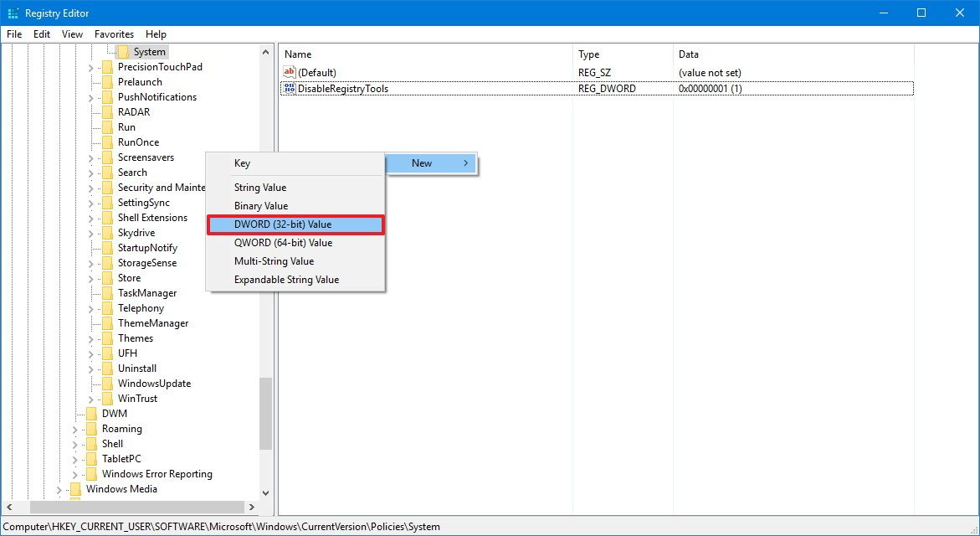This screenshot has width=980, height=536.
Task: Expand the Screensavers key
Action: coord(90,157)
